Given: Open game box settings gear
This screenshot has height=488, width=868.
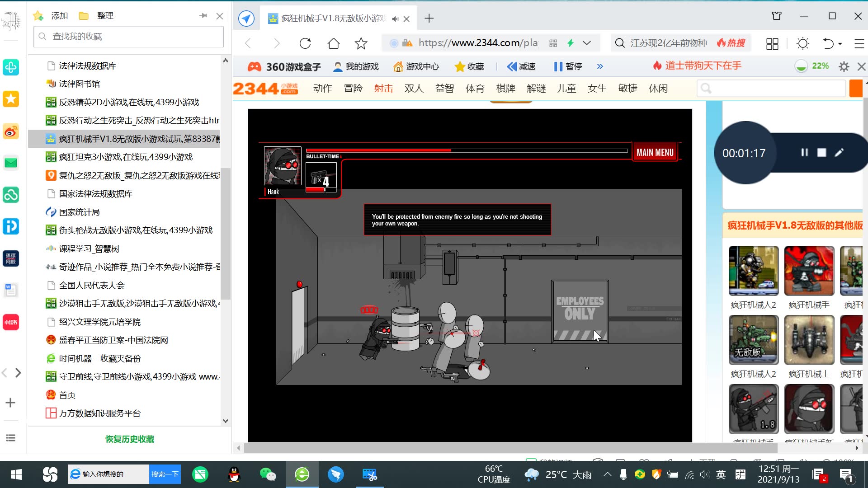Looking at the screenshot, I should [844, 67].
